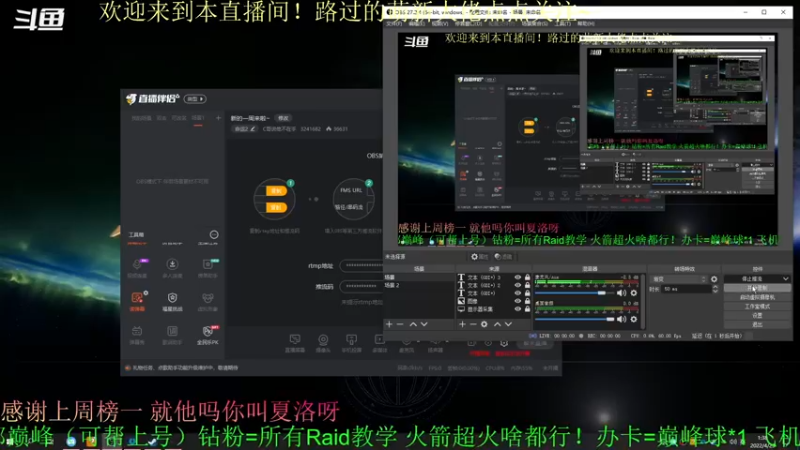Screen dimensions: 800x450
Task: Toggle visibility of the 显示器采集 source
Action: tap(518, 309)
